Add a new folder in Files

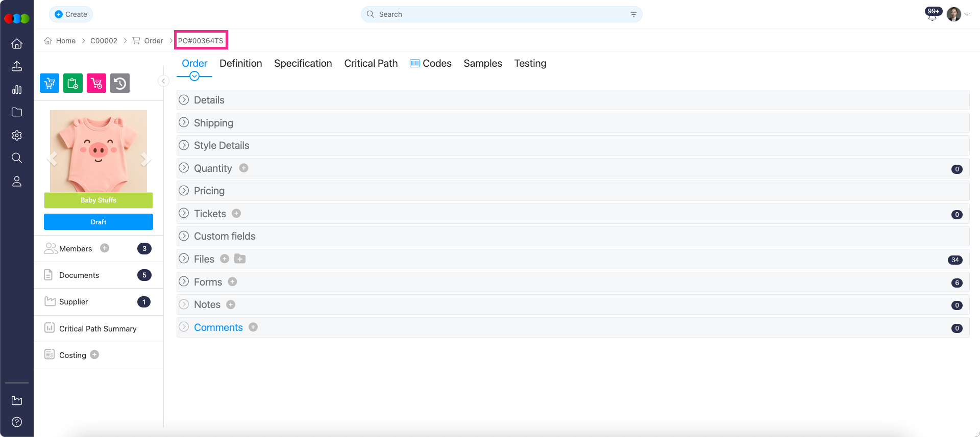pyautogui.click(x=240, y=259)
